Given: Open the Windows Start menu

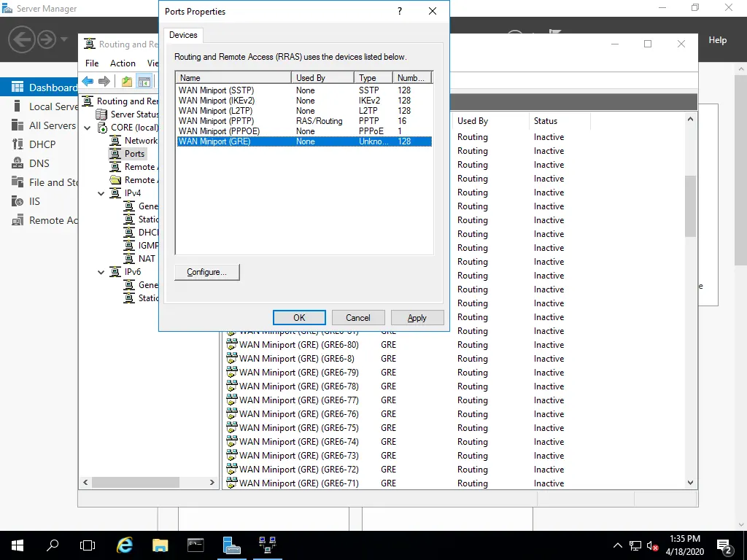Looking at the screenshot, I should [18, 545].
